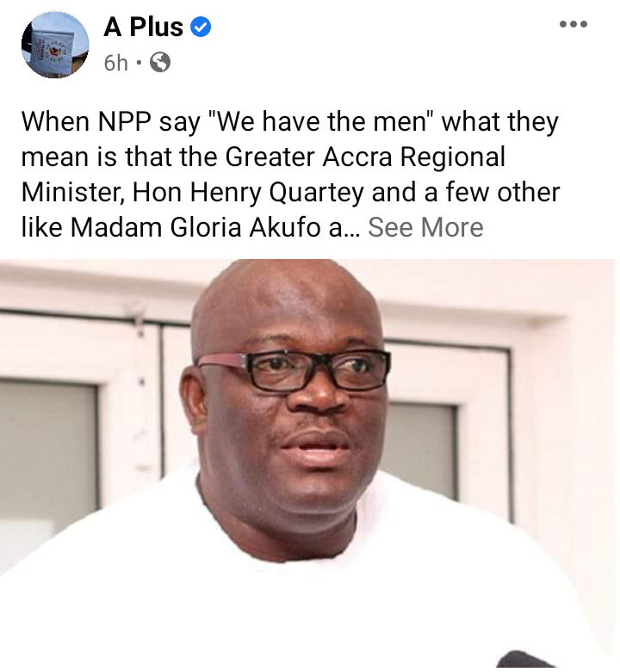The image size is (620, 672).
Task: Open A Plus's profile picture avatar
Action: coord(55,45)
